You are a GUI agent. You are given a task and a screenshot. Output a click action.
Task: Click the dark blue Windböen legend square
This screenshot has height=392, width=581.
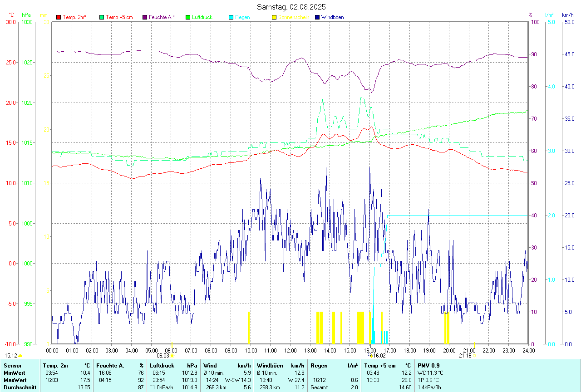coord(317,17)
